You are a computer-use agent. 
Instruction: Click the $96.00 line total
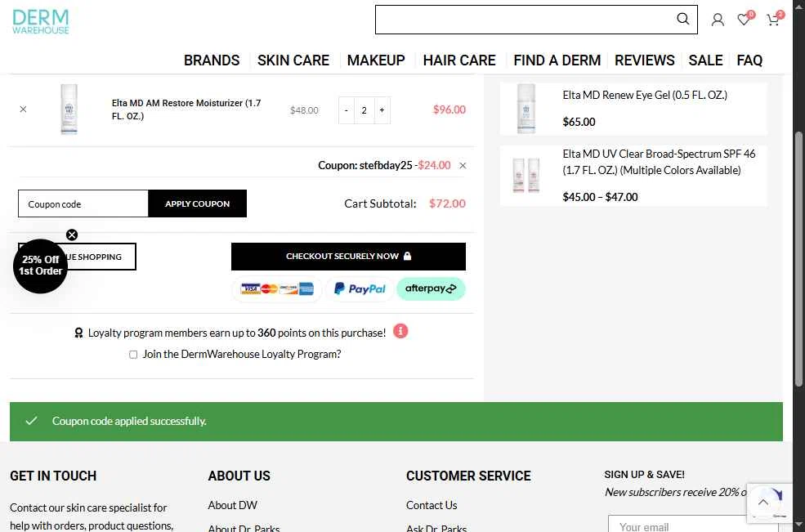449,110
